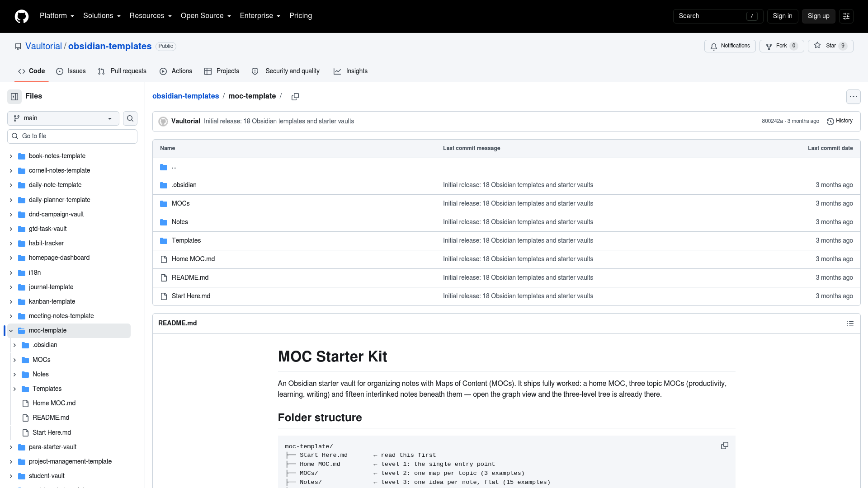Click the fork icon for this repository
Screen dimensions: 868x488
(769, 46)
